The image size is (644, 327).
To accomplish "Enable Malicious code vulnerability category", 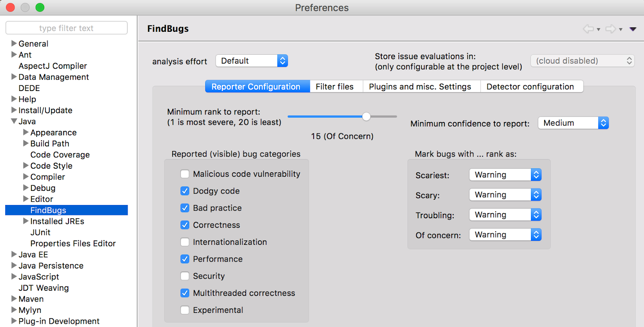I will coord(185,174).
